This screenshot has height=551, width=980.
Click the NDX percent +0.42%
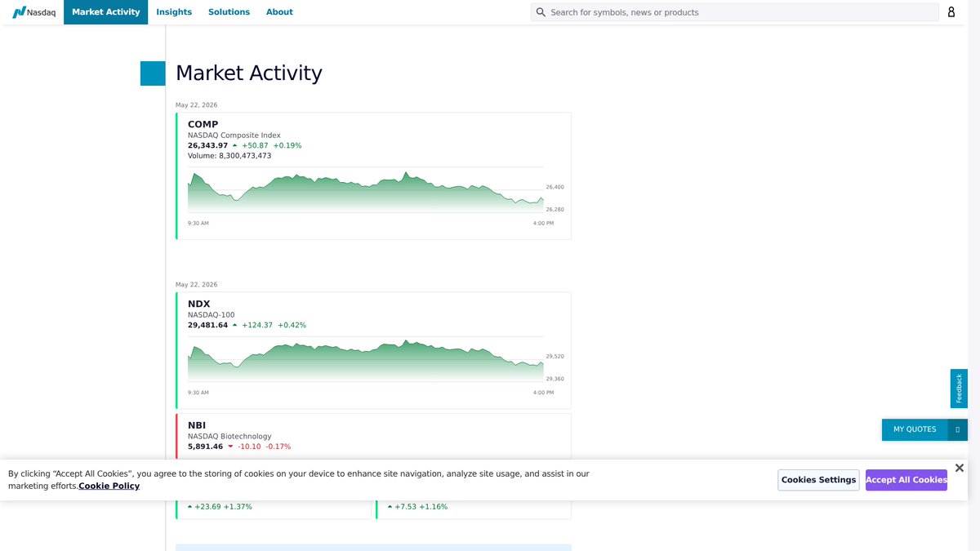(292, 325)
